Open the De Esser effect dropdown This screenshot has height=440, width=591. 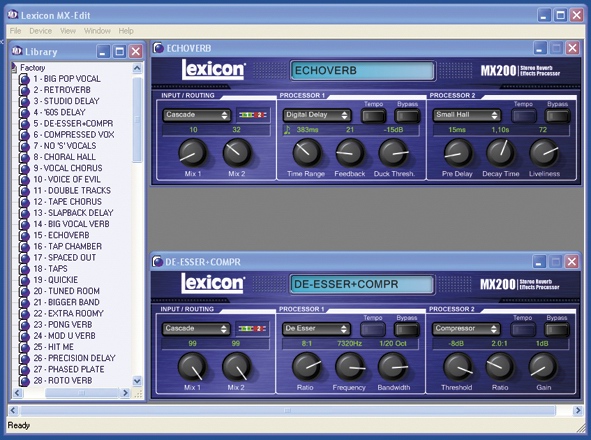coord(316,329)
